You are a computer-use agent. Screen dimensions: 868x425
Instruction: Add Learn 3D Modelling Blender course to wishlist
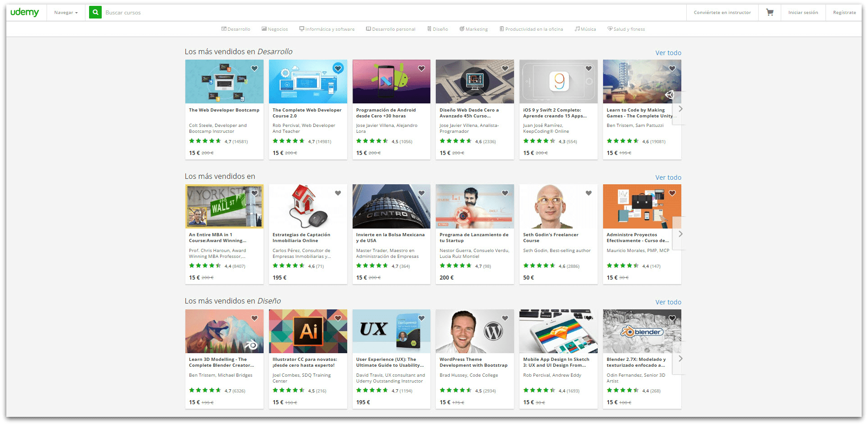(255, 318)
